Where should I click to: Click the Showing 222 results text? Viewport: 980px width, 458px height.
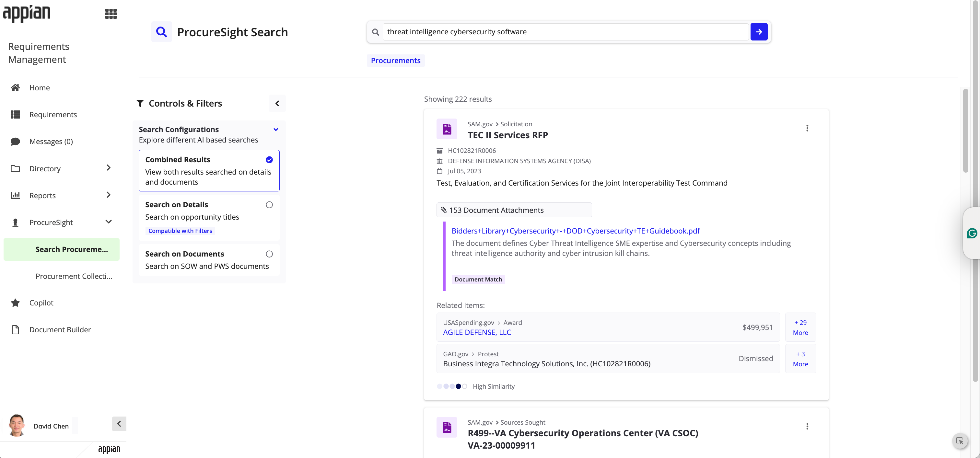tap(458, 99)
